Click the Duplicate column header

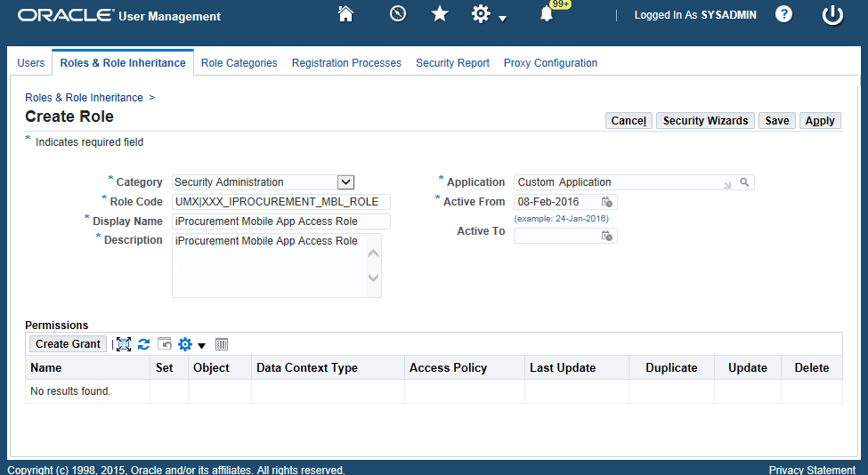[671, 367]
